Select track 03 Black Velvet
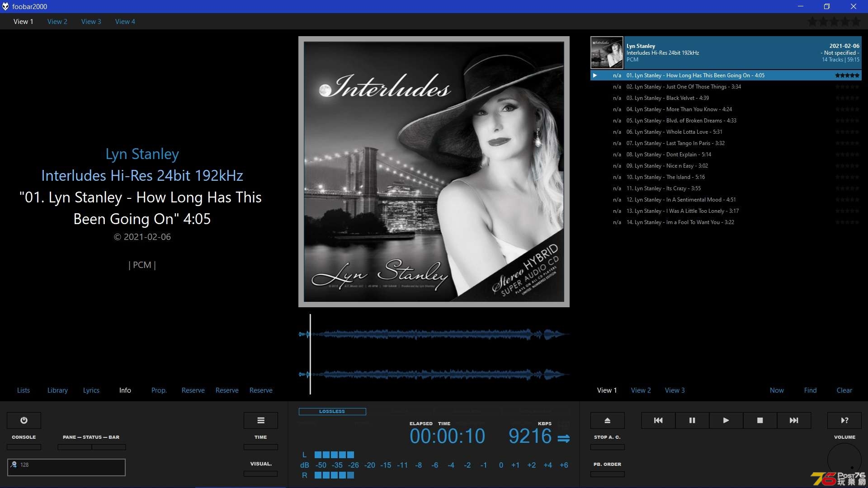Screen dimensions: 868x488 [726, 98]
